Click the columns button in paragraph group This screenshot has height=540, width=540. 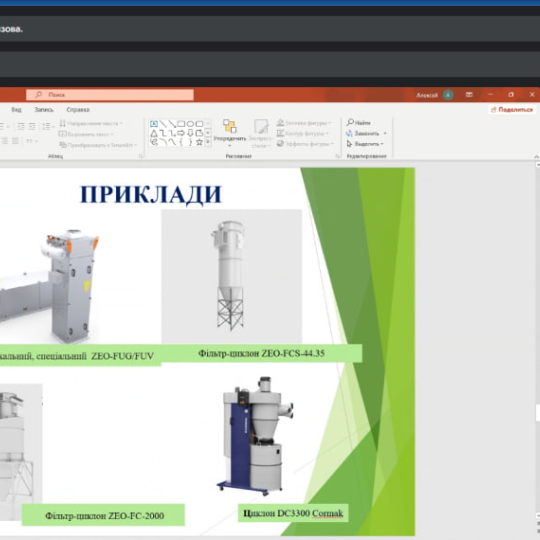point(32,141)
